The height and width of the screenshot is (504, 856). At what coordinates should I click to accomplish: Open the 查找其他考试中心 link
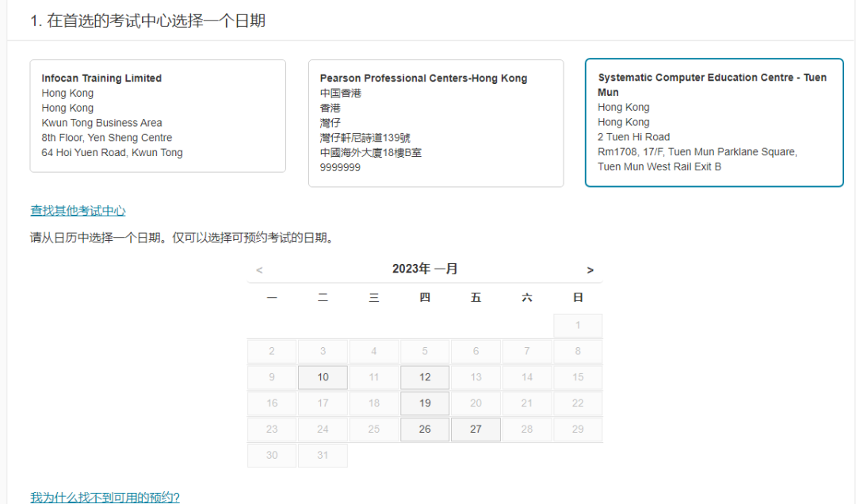tap(78, 210)
